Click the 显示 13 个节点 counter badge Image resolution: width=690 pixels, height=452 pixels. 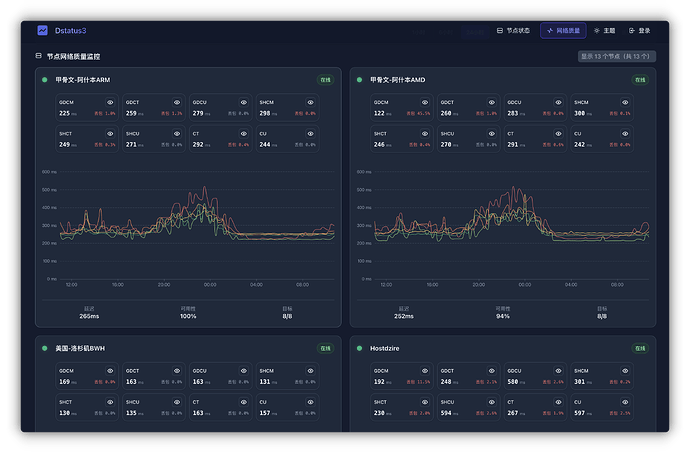pos(617,56)
